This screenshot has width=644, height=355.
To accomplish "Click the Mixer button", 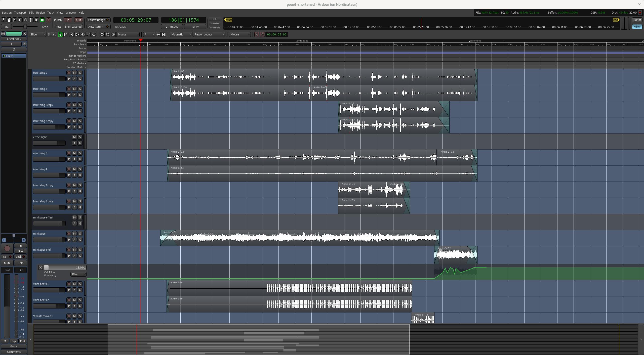I will pyautogui.click(x=637, y=27).
